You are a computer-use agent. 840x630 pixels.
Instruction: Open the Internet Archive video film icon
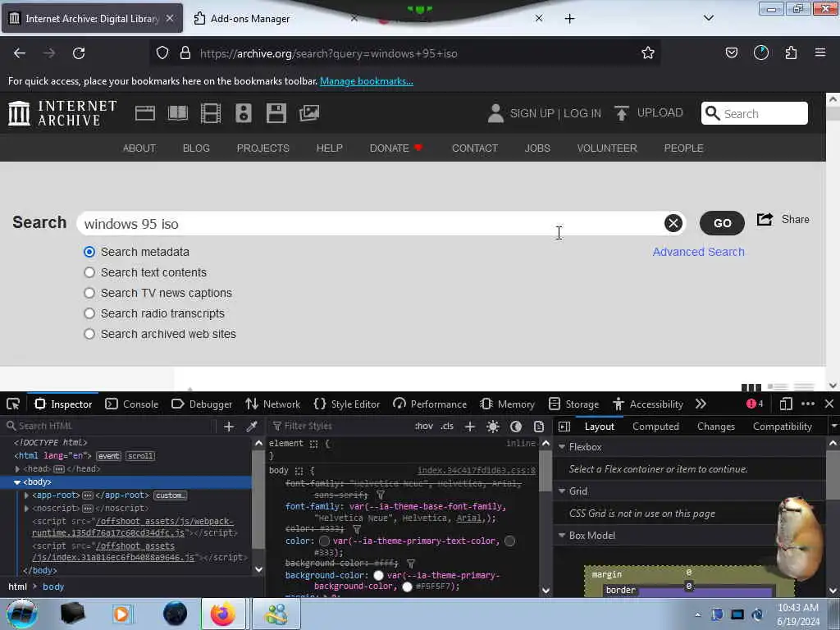(x=211, y=113)
